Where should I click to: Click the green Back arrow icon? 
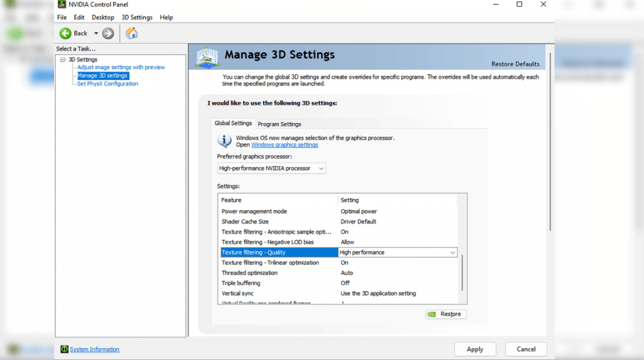pyautogui.click(x=65, y=33)
